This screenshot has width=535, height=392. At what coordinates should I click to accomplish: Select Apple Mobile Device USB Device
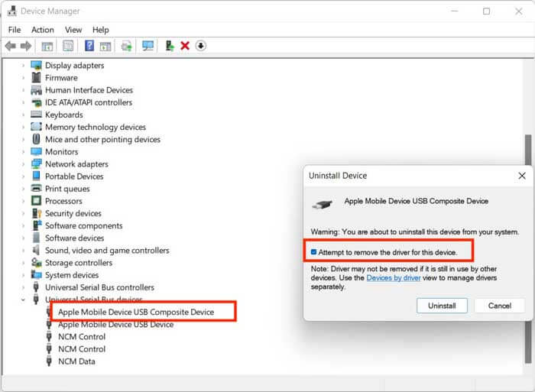pyautogui.click(x=115, y=325)
